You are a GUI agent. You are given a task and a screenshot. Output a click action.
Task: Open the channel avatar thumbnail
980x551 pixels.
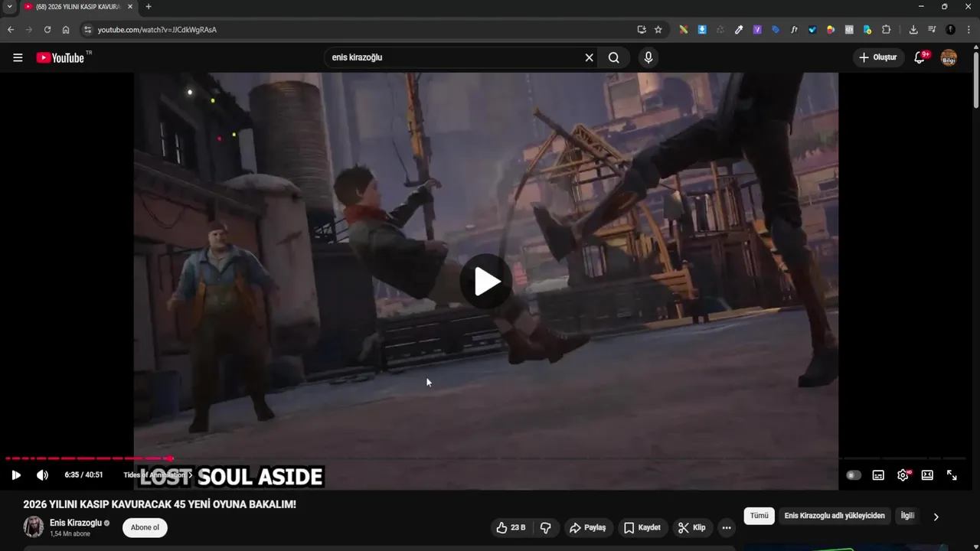click(34, 527)
